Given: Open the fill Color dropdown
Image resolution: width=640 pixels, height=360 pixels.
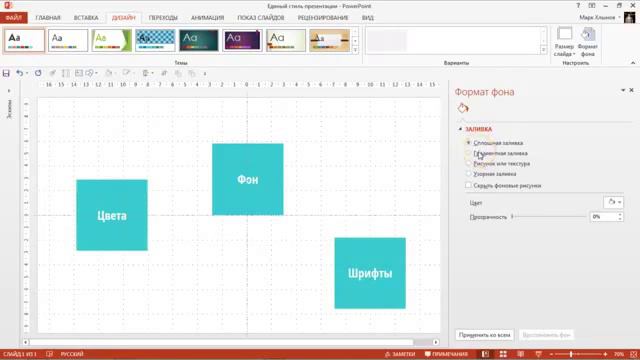Looking at the screenshot, I should [x=613, y=202].
